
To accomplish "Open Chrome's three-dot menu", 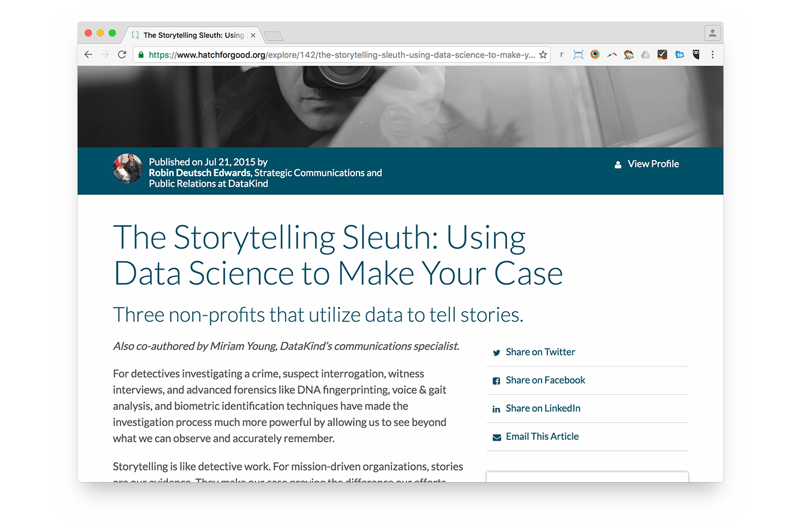I will 712,55.
